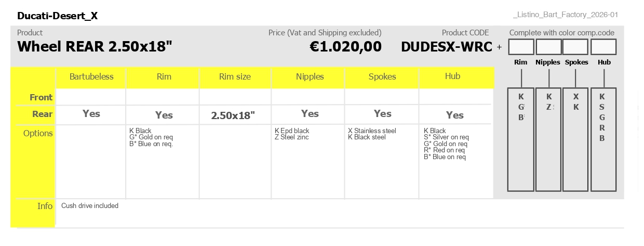
Task: Select the K Epd black nipples option
Action: pyautogui.click(x=292, y=131)
